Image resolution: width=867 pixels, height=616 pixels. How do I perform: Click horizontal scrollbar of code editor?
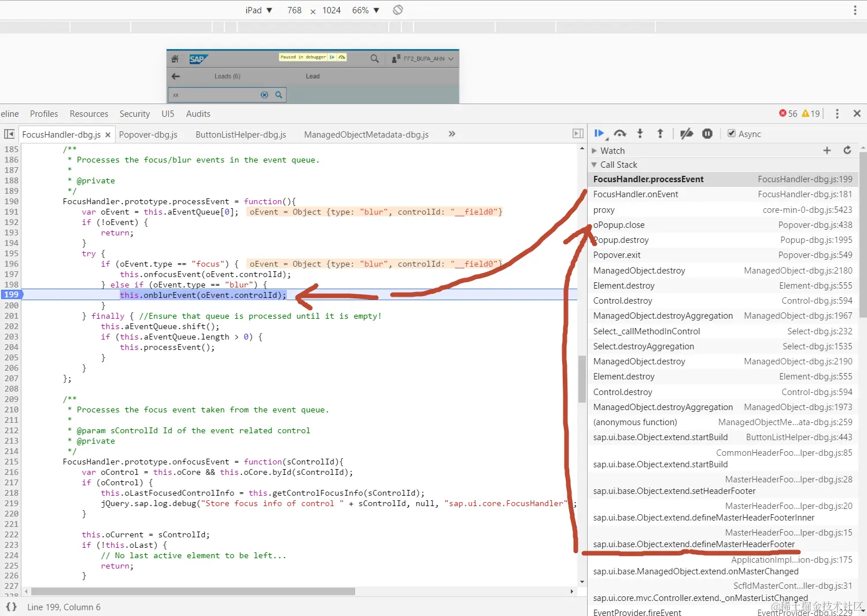pos(193,591)
